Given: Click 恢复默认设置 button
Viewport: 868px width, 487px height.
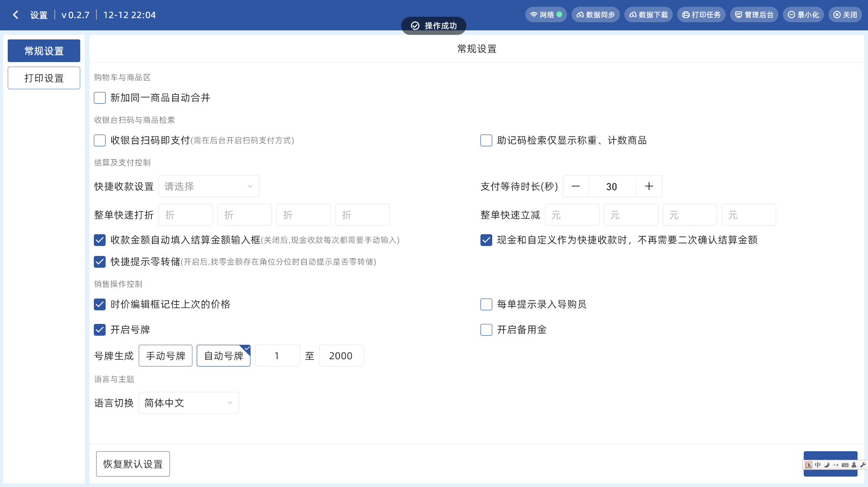Looking at the screenshot, I should (x=133, y=464).
